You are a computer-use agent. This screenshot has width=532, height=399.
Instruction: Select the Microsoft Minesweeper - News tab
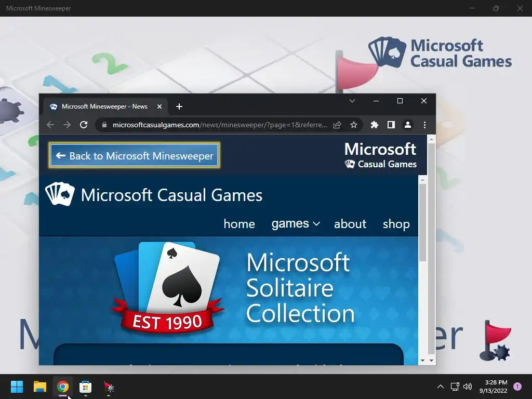(105, 107)
